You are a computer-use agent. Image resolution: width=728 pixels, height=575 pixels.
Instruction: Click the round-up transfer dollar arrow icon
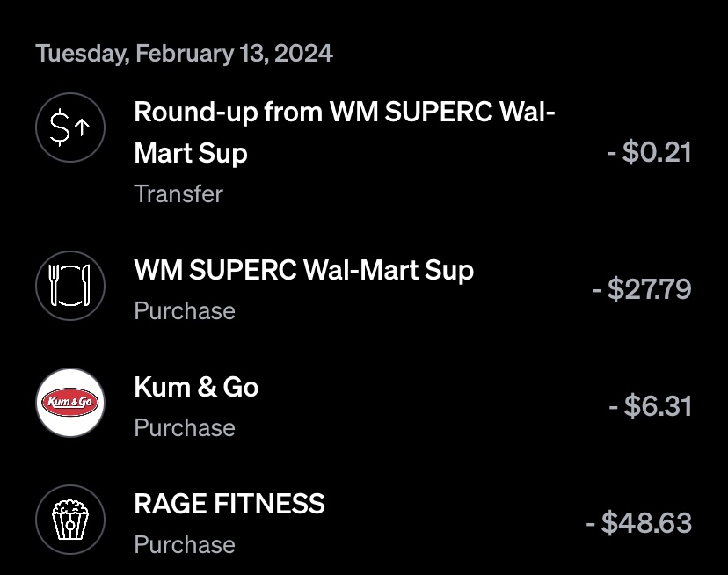point(70,128)
